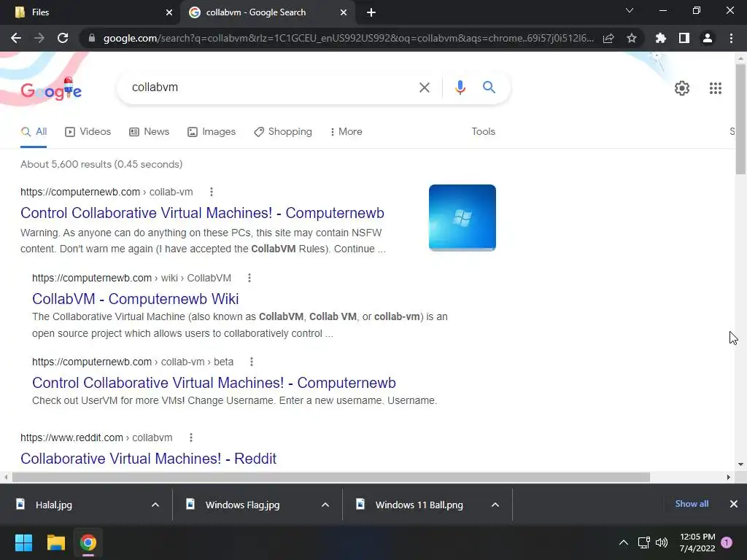
Task: Share this page from address bar
Action: (x=608, y=38)
